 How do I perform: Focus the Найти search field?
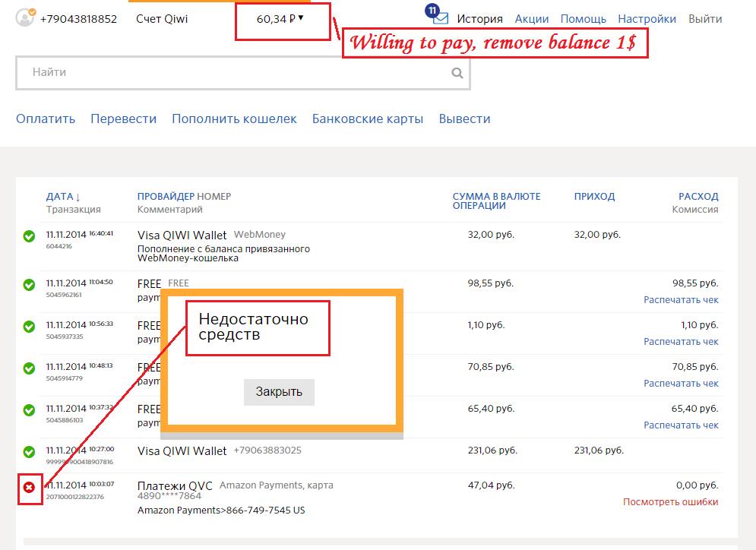coord(243,73)
